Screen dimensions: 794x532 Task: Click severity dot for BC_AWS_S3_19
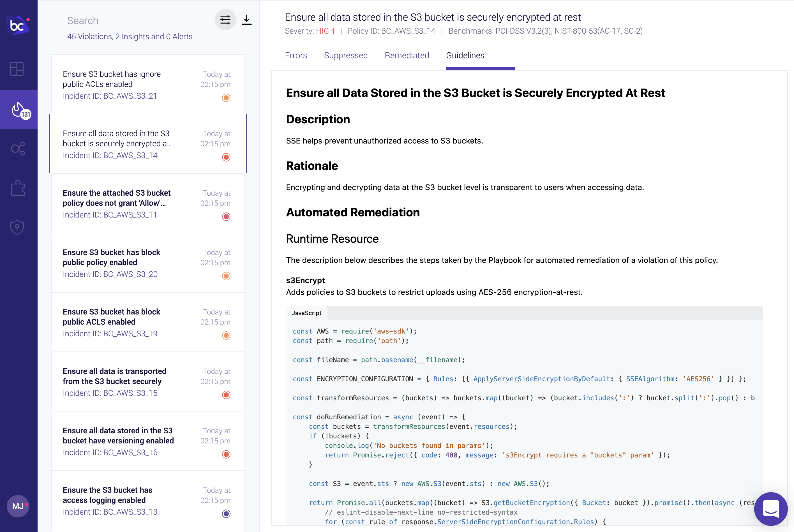[226, 335]
